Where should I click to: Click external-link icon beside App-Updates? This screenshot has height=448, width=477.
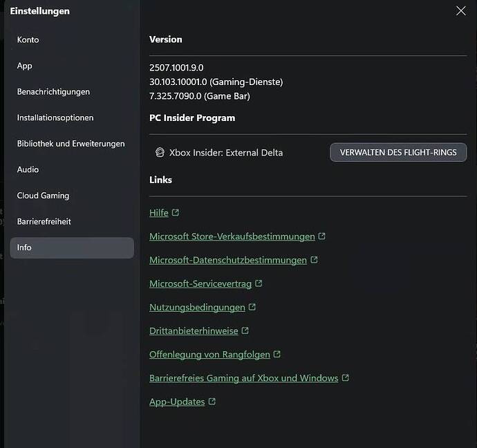(212, 402)
